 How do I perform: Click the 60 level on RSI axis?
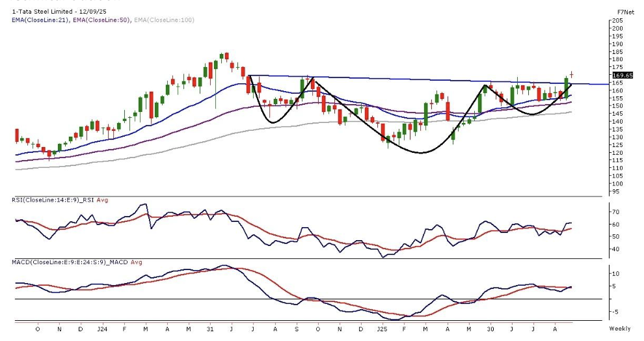[x=615, y=225]
